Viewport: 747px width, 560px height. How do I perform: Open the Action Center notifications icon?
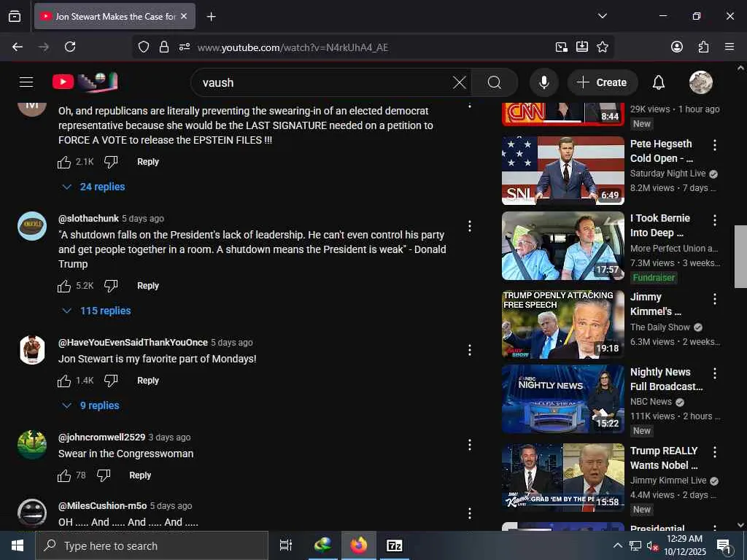[723, 546]
